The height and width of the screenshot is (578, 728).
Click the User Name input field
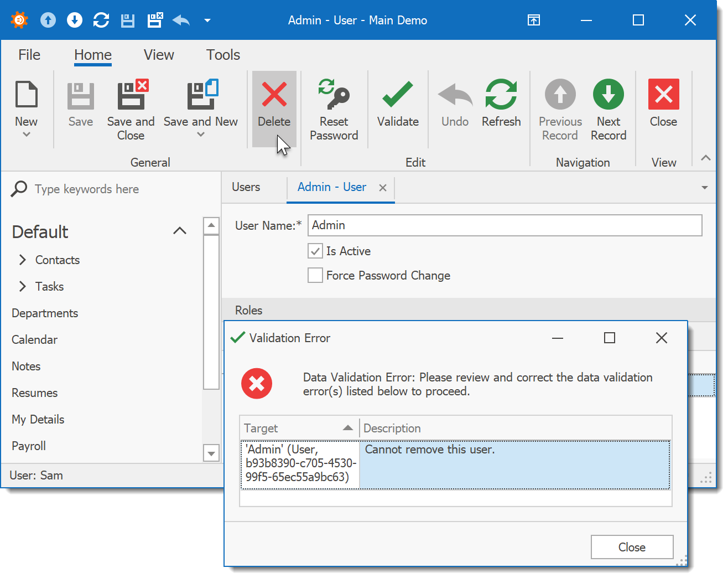pyautogui.click(x=505, y=225)
